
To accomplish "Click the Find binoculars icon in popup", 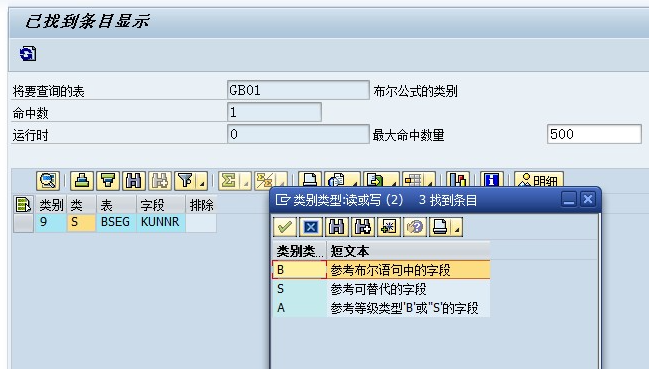I will [337, 227].
